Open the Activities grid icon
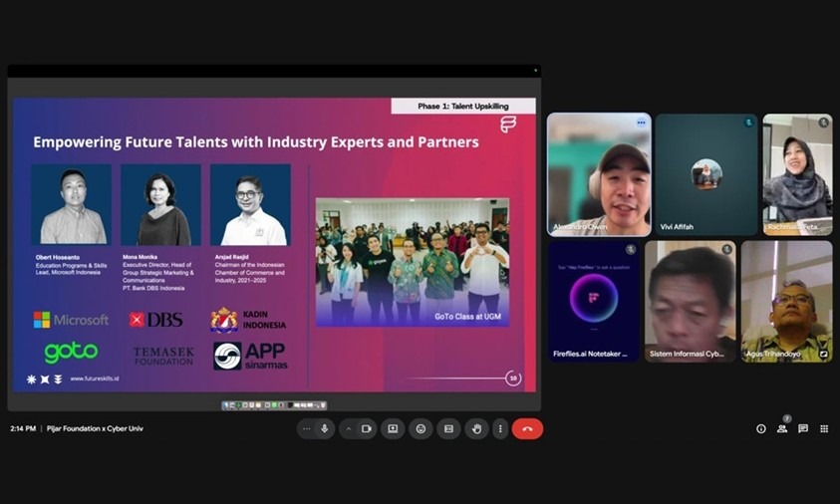This screenshot has width=840, height=504. tap(824, 428)
